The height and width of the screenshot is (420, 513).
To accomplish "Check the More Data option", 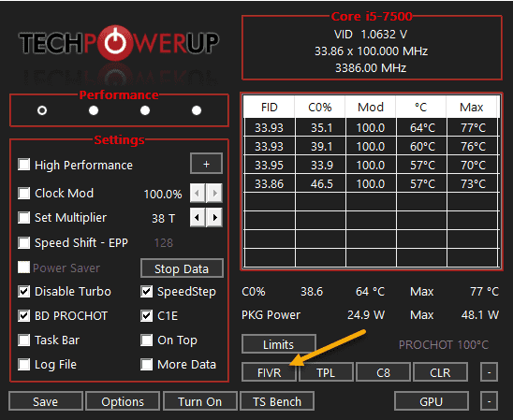I will 146,364.
